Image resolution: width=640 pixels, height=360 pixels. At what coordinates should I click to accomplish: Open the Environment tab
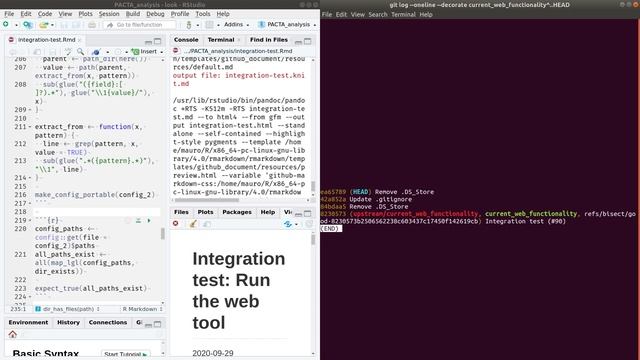pyautogui.click(x=28, y=322)
